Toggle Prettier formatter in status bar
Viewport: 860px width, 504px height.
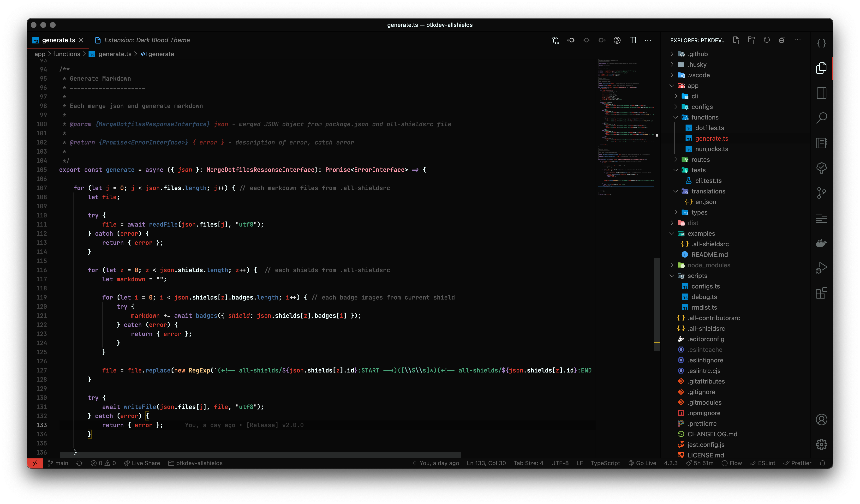(797, 463)
